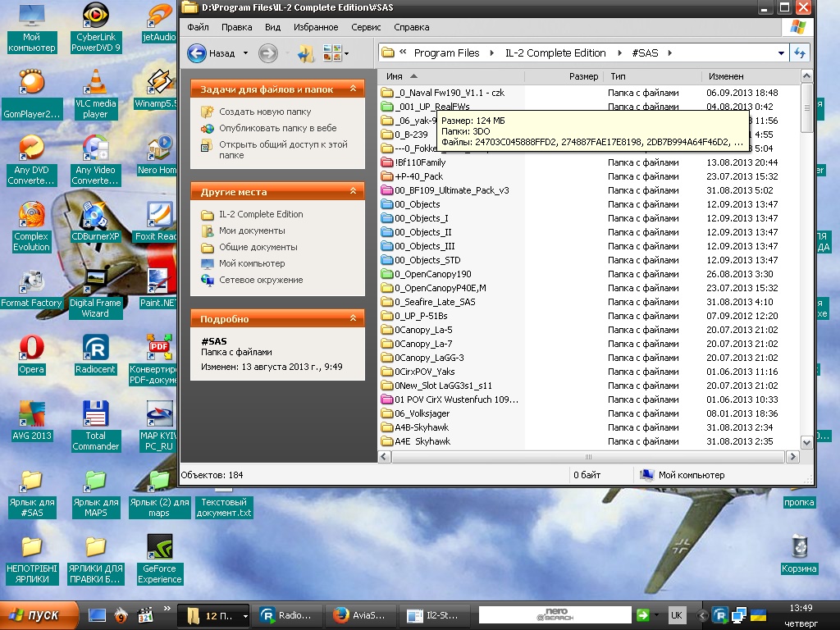Open the Файл menu
The height and width of the screenshot is (630, 840).
pyautogui.click(x=198, y=27)
